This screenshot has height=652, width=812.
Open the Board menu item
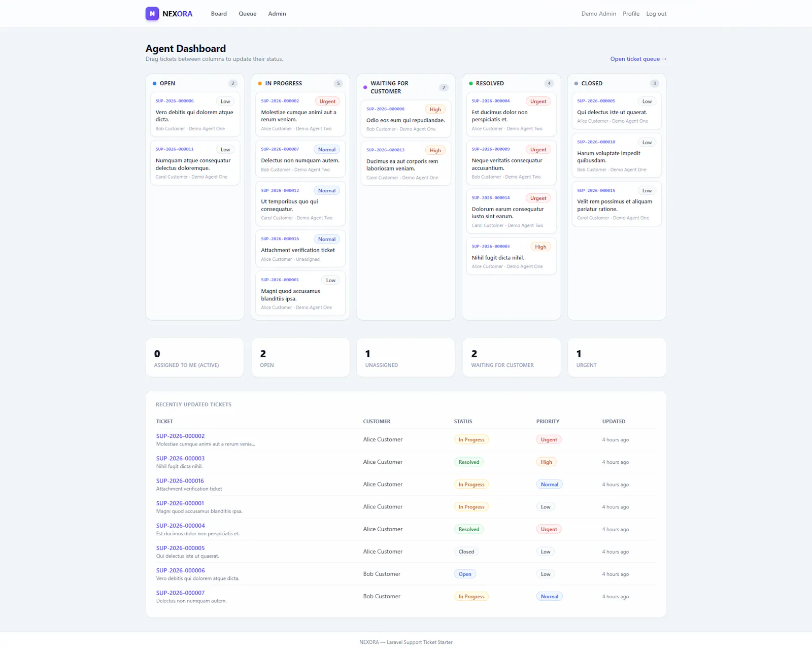[219, 14]
